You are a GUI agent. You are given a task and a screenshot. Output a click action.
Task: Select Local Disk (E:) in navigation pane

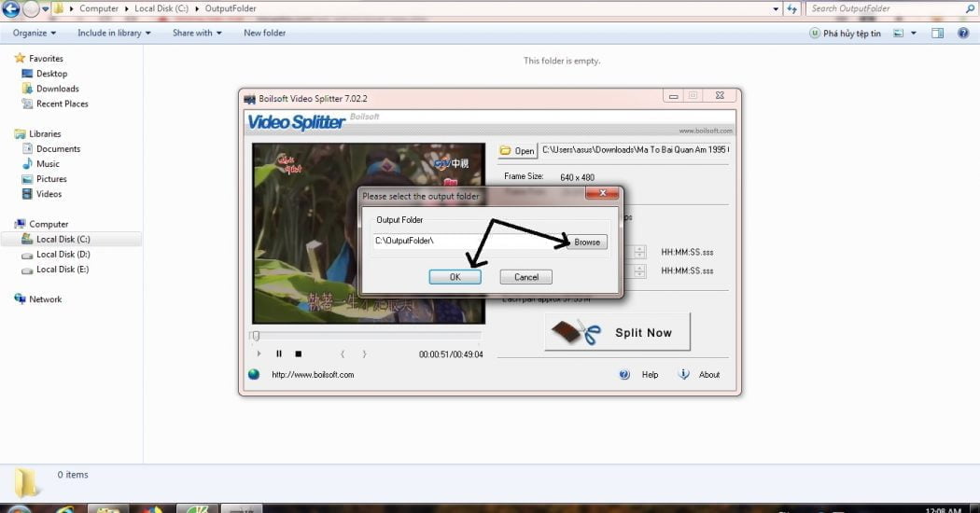[63, 270]
